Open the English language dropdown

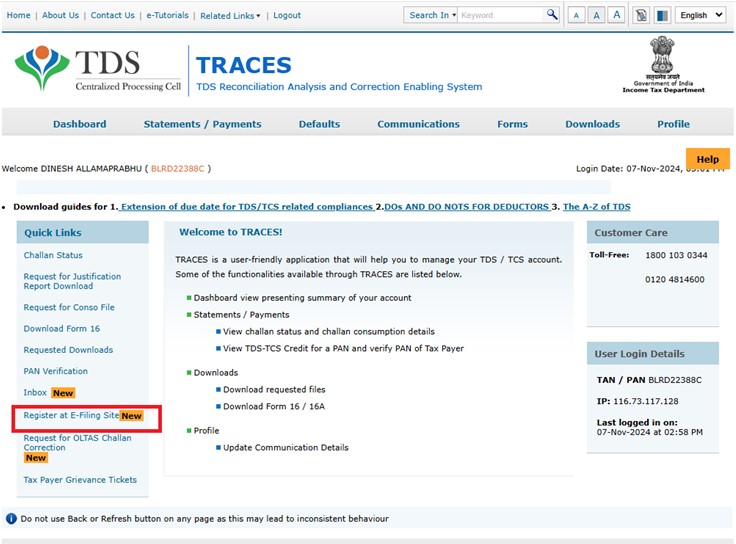pyautogui.click(x=701, y=15)
